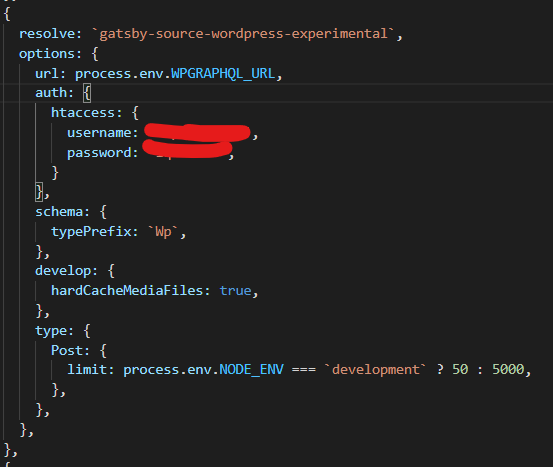Click the `development` string
The height and width of the screenshot is (467, 553).
[375, 370]
